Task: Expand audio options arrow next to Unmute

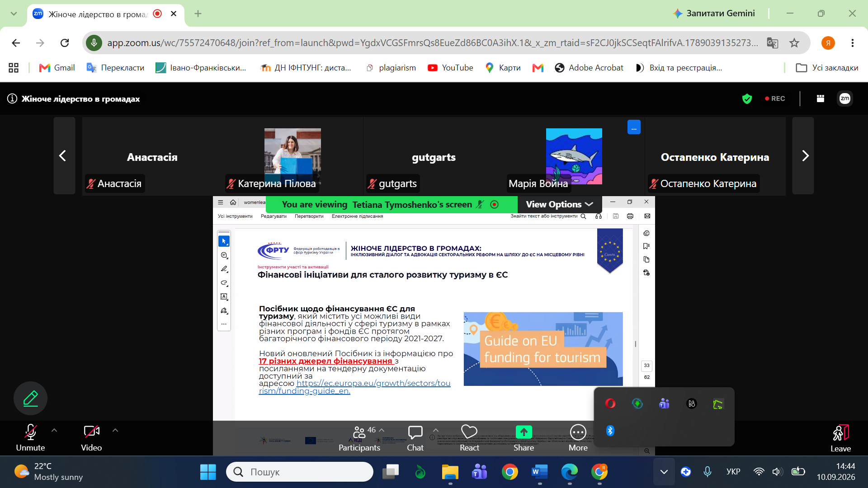Action: (x=54, y=431)
